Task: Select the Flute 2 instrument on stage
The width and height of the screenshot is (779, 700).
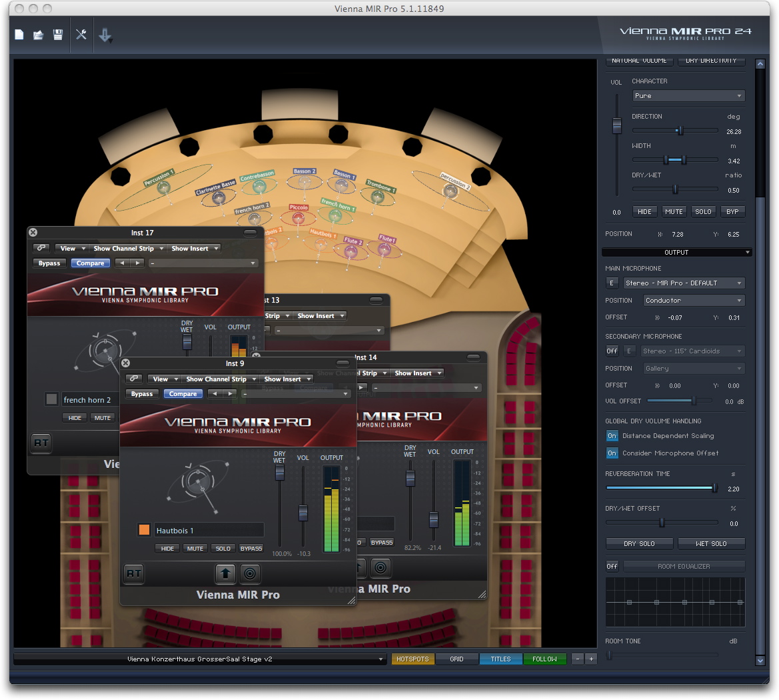Action: tap(351, 251)
